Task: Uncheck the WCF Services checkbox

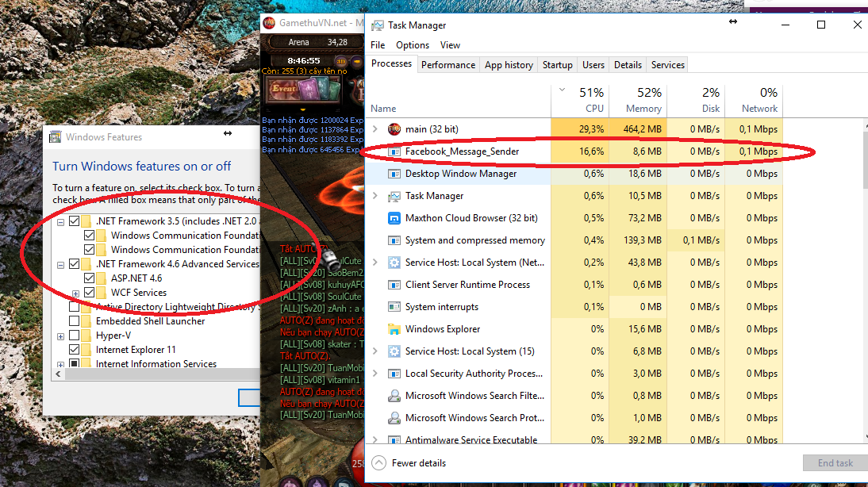Action: coord(89,292)
